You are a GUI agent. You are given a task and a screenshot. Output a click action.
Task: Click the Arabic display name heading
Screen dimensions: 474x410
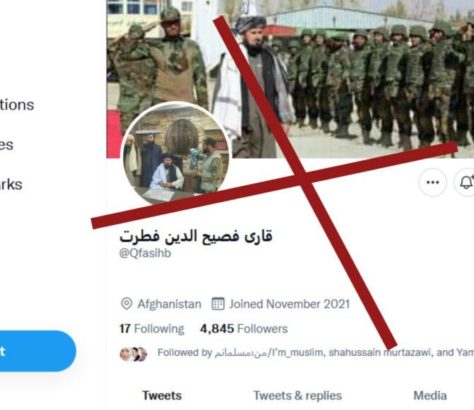(196, 236)
